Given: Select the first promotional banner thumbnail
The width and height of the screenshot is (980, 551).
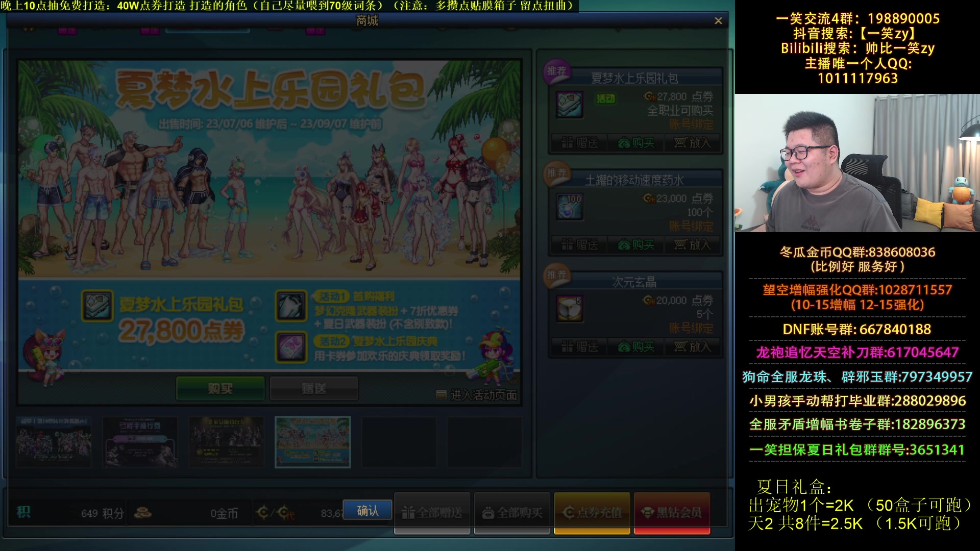Looking at the screenshot, I should [54, 442].
